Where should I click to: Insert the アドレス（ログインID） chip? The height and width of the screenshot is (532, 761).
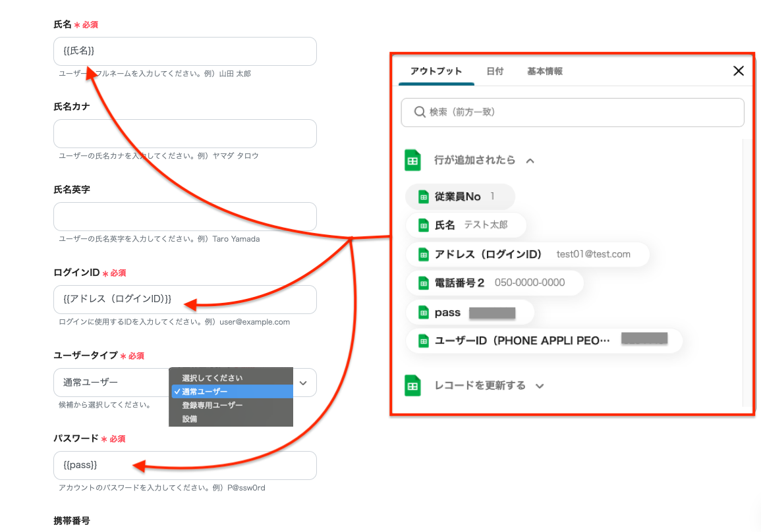pos(528,254)
